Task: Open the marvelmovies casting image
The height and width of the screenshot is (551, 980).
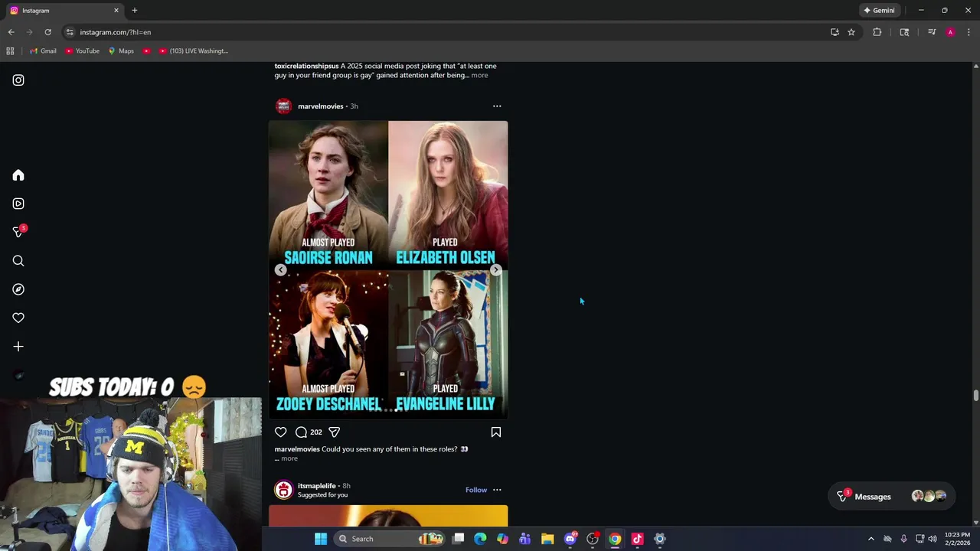Action: [x=388, y=270]
